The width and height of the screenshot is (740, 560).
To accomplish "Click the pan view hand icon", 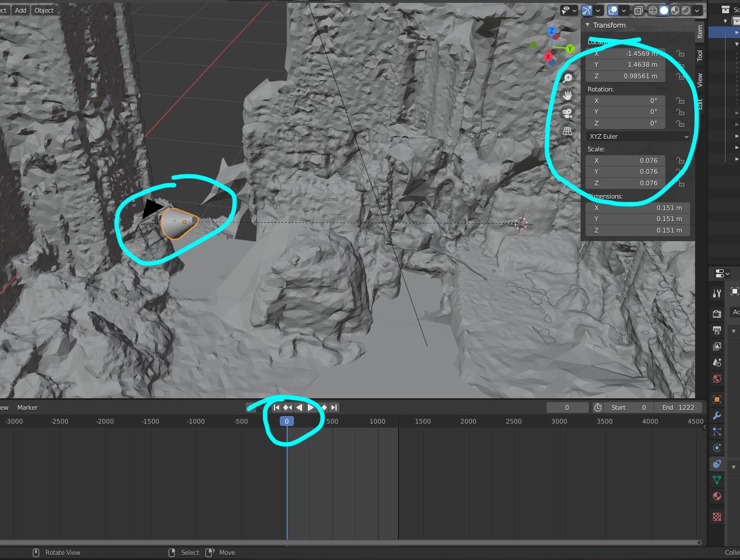I will tap(567, 96).
